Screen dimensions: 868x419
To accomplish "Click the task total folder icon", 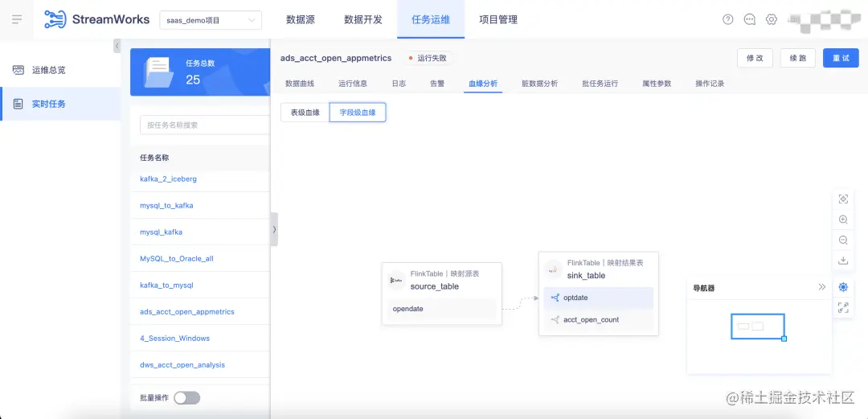I will 158,72.
